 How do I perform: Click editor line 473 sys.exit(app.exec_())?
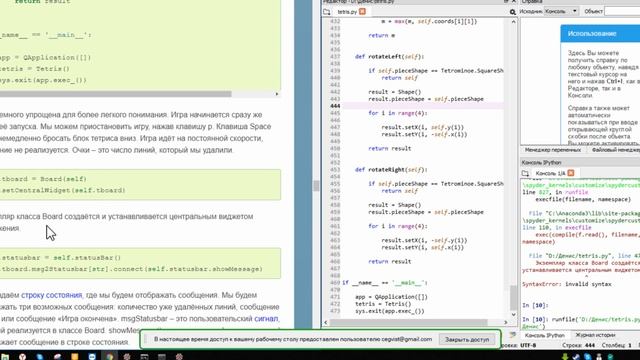point(389,311)
